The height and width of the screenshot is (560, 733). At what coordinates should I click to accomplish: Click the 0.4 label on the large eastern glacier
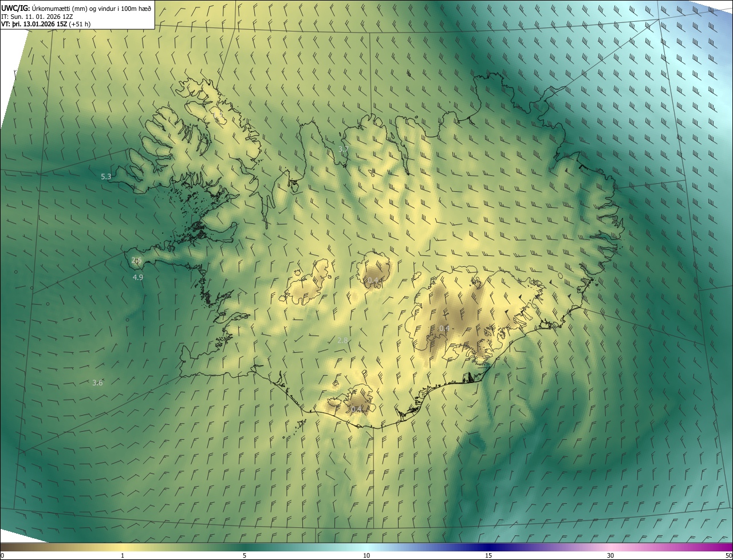(443, 328)
